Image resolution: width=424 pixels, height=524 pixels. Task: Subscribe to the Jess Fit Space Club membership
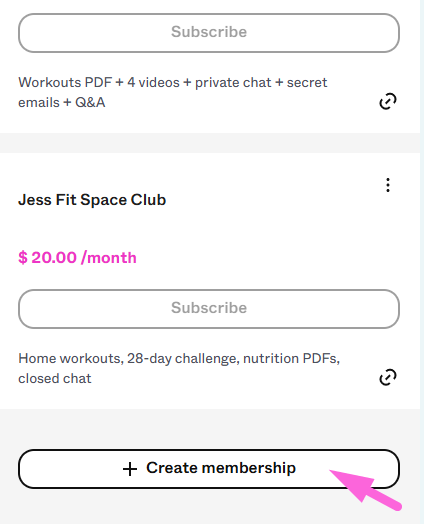tap(209, 309)
